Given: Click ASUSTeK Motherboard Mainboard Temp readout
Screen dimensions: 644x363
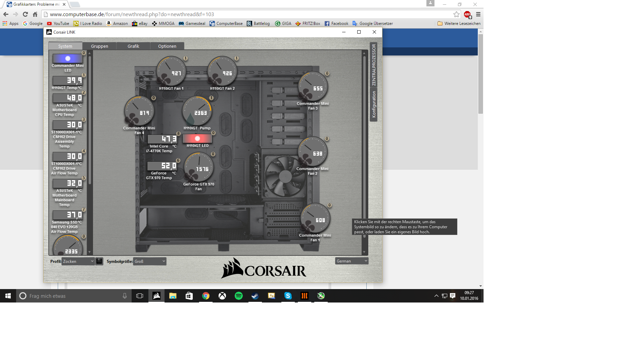Looking at the screenshot, I should (x=68, y=183).
